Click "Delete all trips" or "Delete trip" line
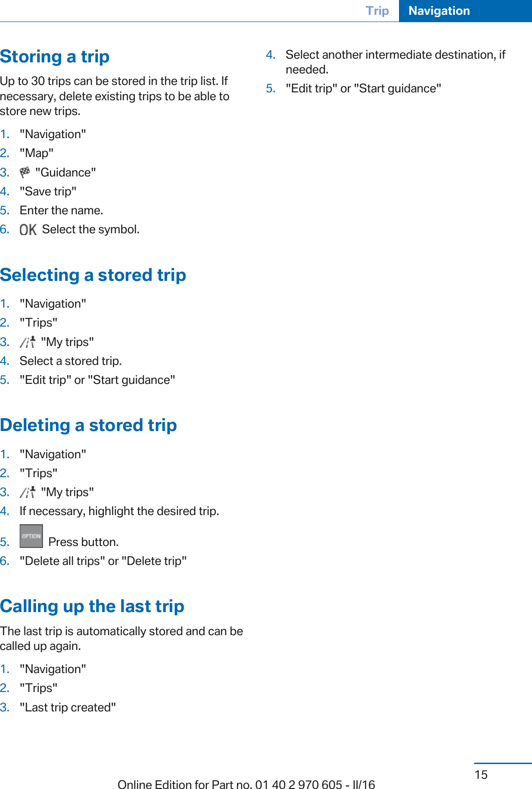 tap(103, 561)
